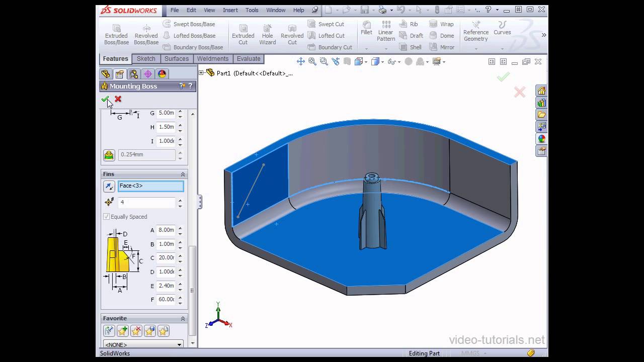Click the Extruded Cut tool
The image size is (644, 362).
[x=243, y=35]
